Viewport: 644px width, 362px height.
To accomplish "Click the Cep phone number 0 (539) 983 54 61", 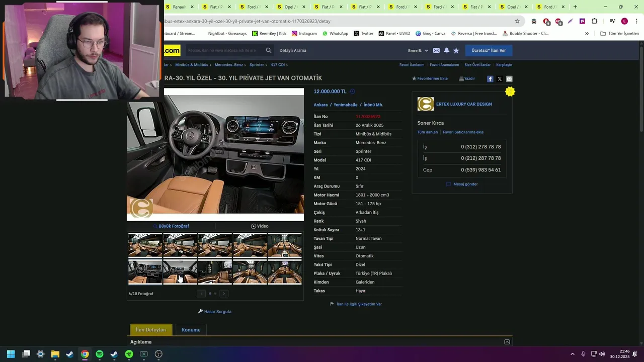I will (x=481, y=170).
